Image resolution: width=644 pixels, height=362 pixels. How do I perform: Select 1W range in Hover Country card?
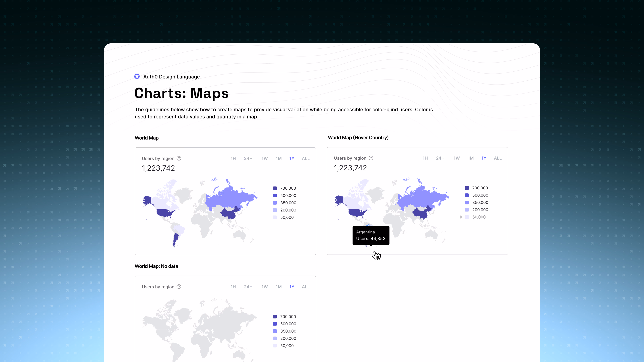point(456,158)
